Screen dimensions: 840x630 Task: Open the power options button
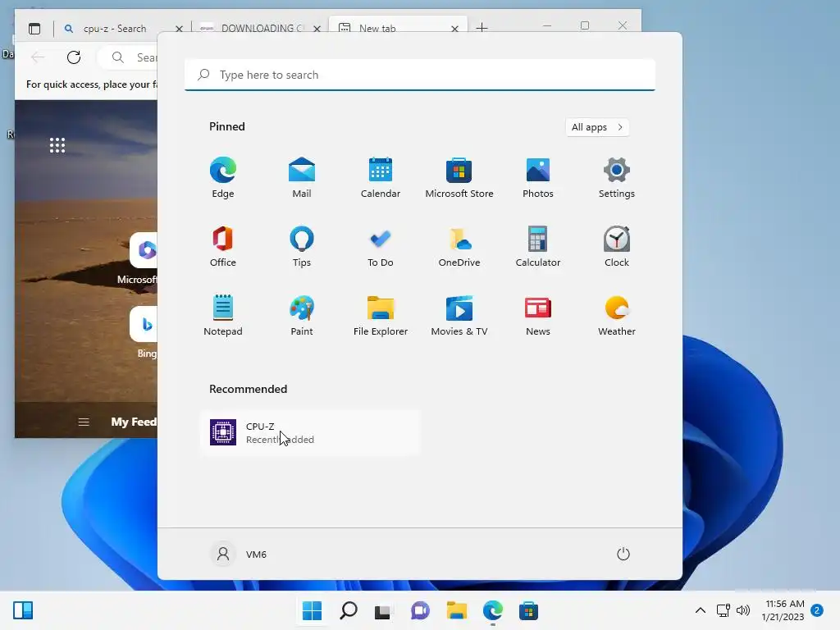[623, 554]
